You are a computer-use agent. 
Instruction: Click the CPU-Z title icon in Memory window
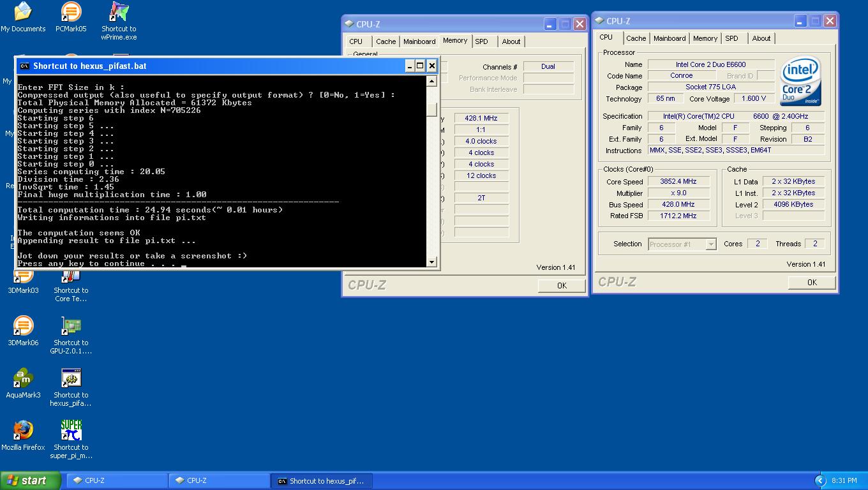point(349,24)
